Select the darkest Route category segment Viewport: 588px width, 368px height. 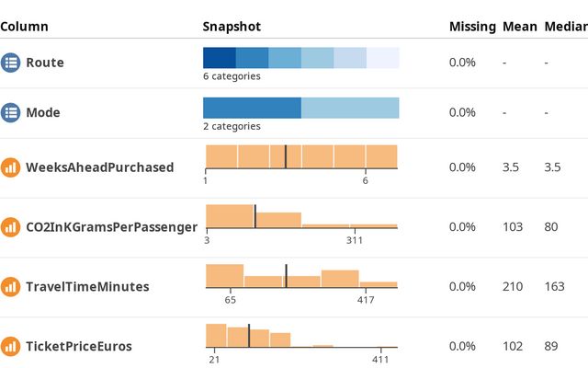219,57
